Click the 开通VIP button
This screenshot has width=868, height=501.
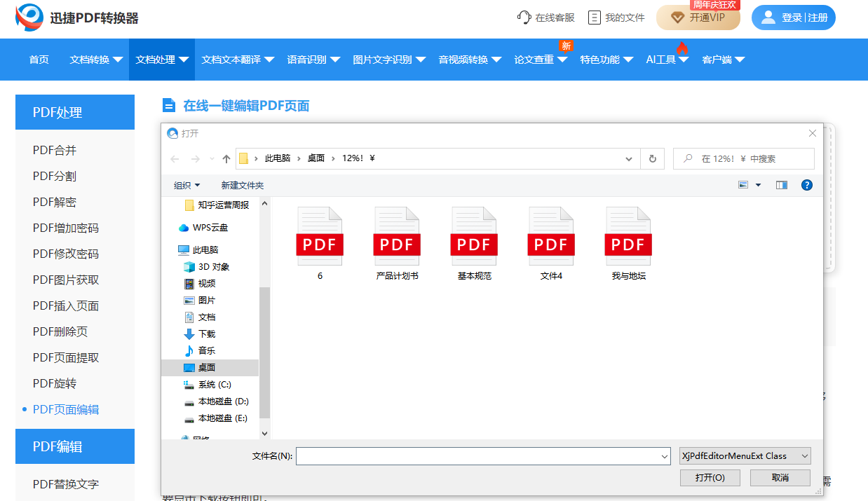point(698,18)
